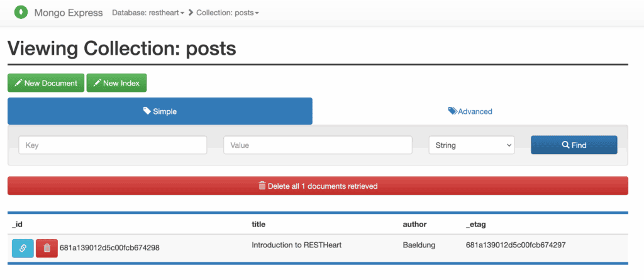This screenshot has width=644, height=280.
Task: Click the Mongo Express leaf logo
Action: click(x=20, y=13)
